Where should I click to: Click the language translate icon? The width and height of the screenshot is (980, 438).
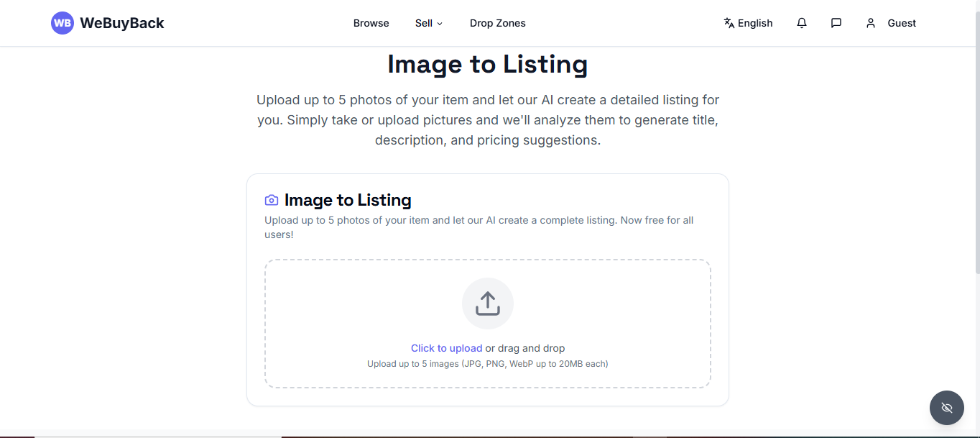pyautogui.click(x=729, y=23)
